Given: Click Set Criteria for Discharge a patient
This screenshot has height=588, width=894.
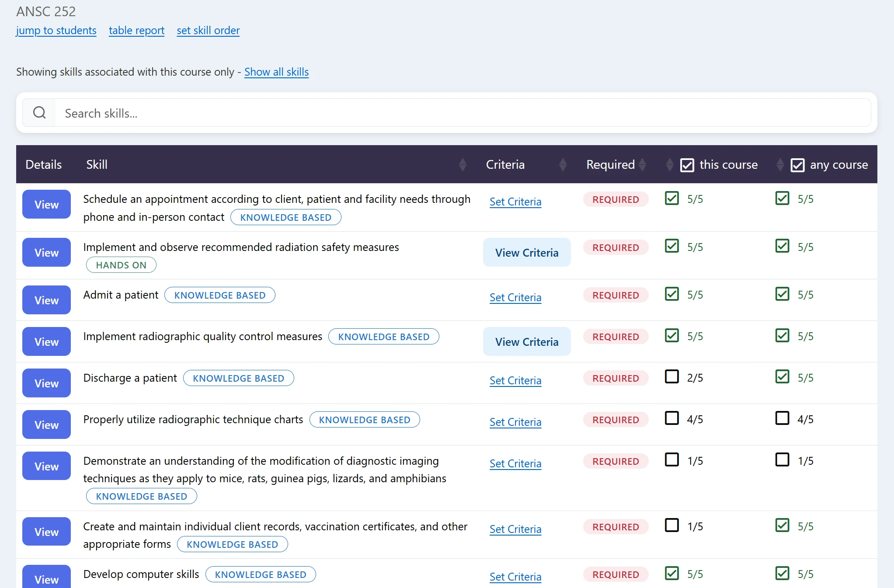Looking at the screenshot, I should tap(515, 380).
